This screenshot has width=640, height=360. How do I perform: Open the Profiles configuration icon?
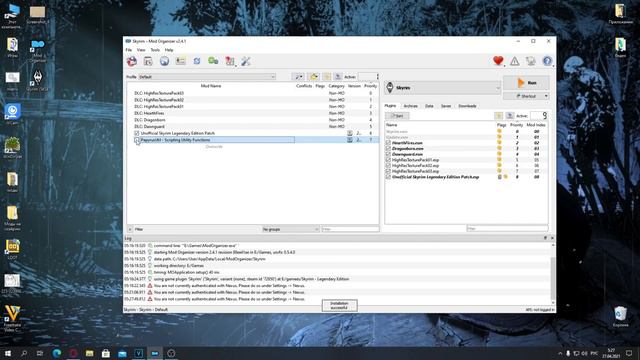[180, 61]
